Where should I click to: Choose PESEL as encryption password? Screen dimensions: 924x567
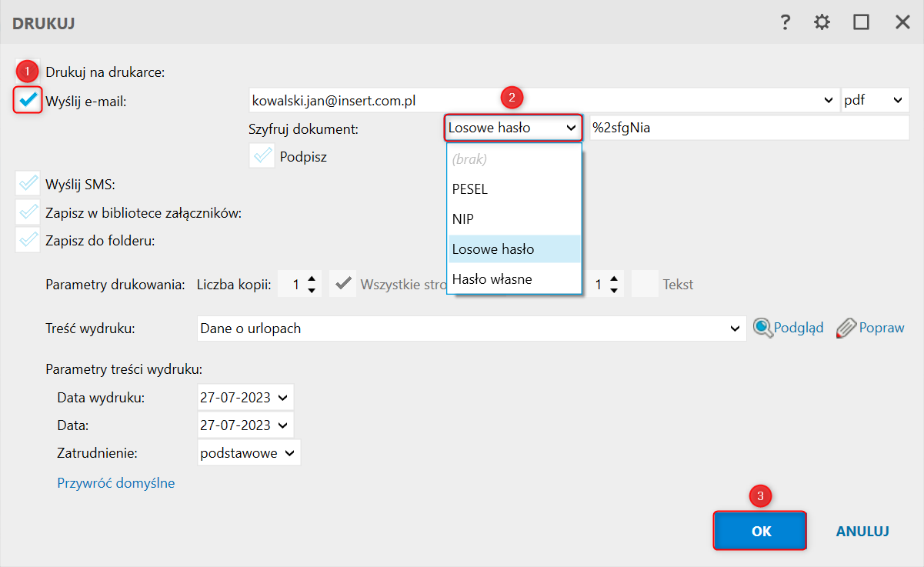514,189
